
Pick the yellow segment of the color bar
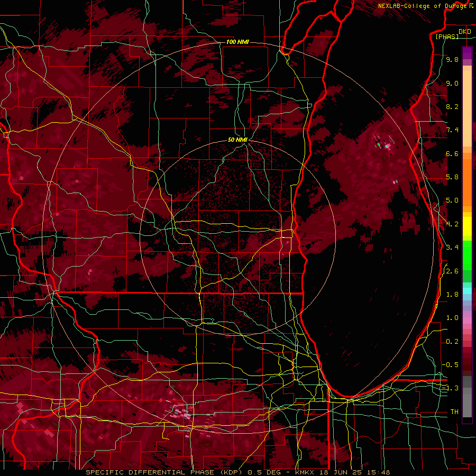click(x=467, y=226)
